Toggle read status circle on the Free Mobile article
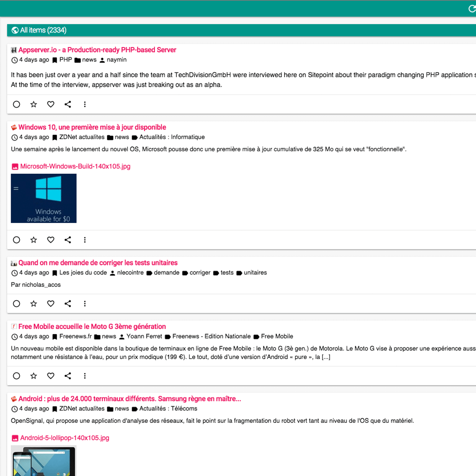This screenshot has height=476, width=476. click(16, 376)
